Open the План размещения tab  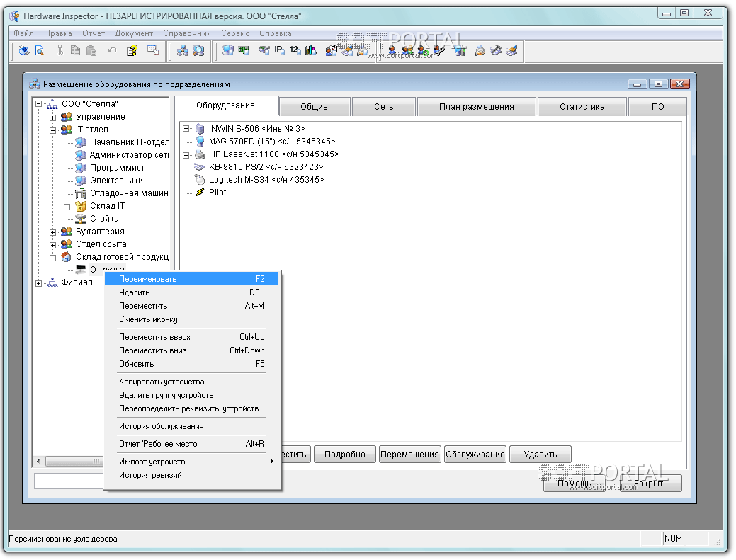[477, 107]
